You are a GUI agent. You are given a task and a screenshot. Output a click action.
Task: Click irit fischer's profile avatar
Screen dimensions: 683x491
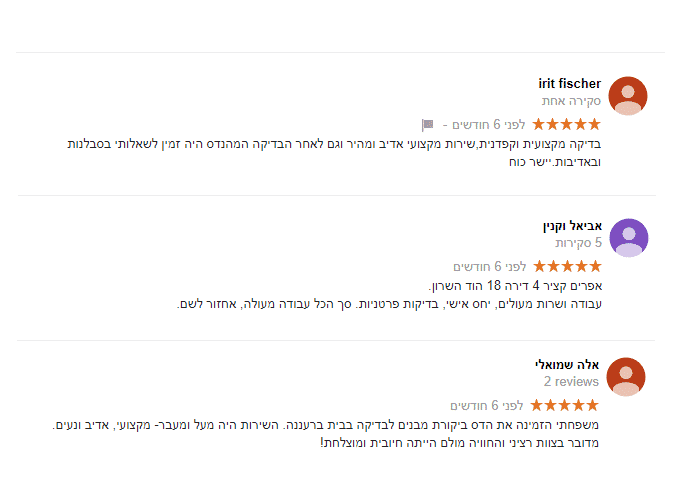[628, 96]
